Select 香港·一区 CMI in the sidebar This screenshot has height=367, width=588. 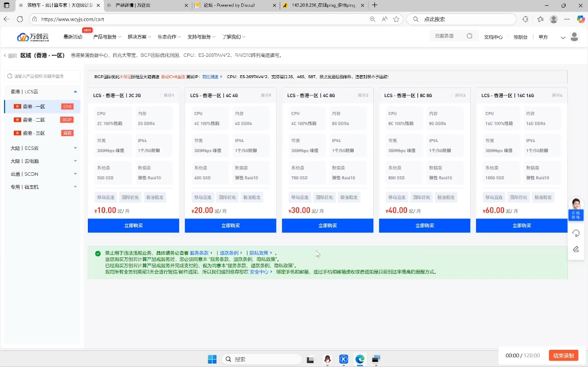pos(42,107)
